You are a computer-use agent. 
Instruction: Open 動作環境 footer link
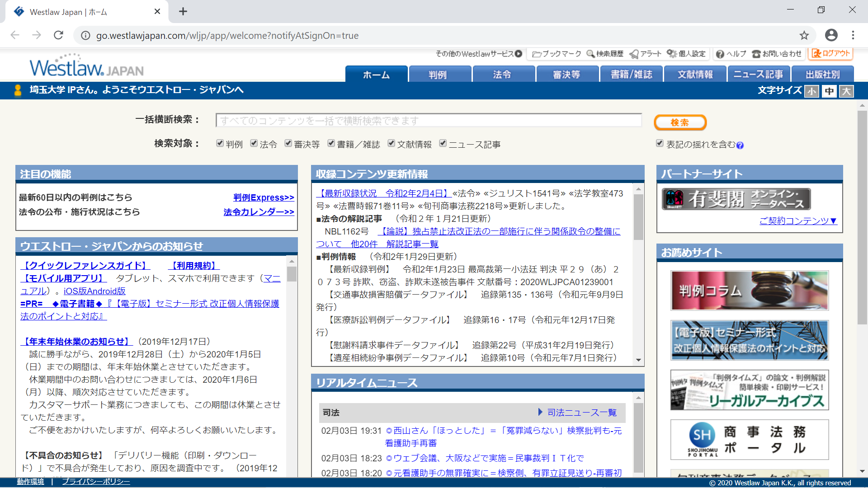(x=30, y=482)
